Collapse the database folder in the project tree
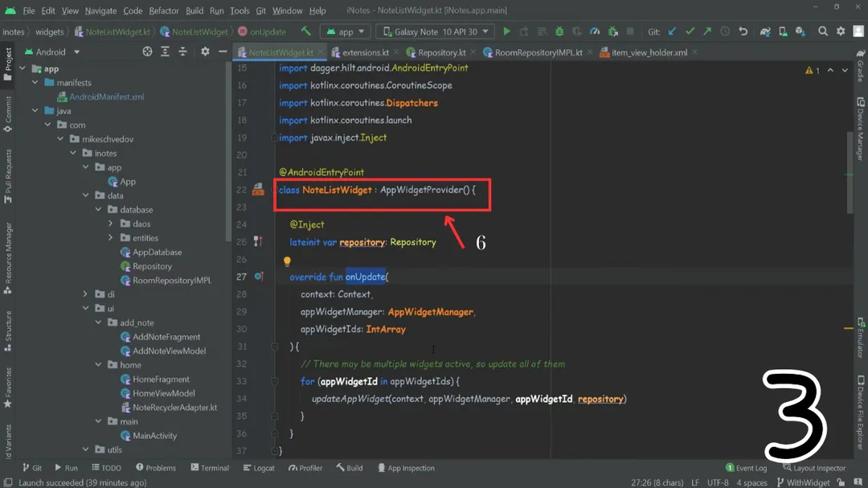This screenshot has height=488, width=868. pos(97,209)
